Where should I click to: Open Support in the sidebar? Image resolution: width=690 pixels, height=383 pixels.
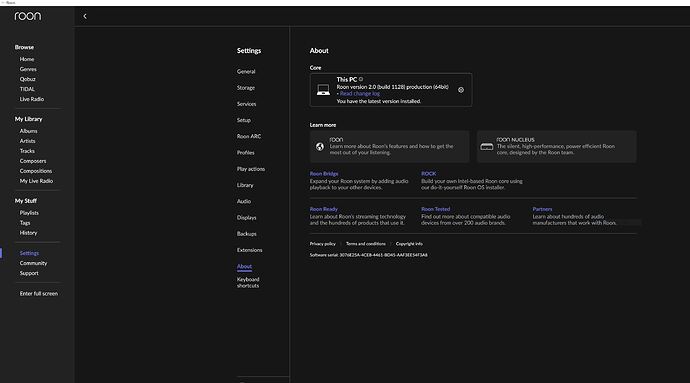point(29,273)
